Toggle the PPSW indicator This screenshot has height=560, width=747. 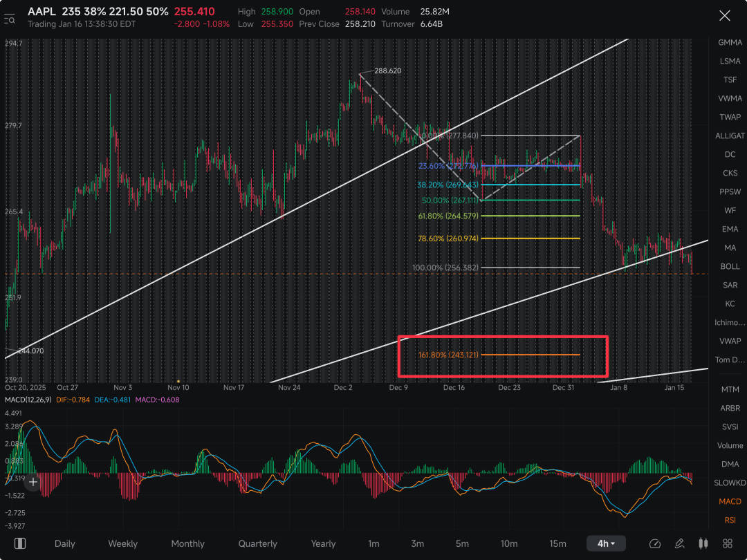click(x=730, y=192)
